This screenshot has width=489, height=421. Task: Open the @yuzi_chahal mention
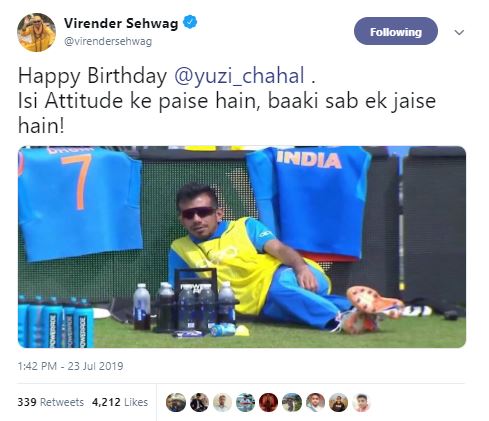239,76
